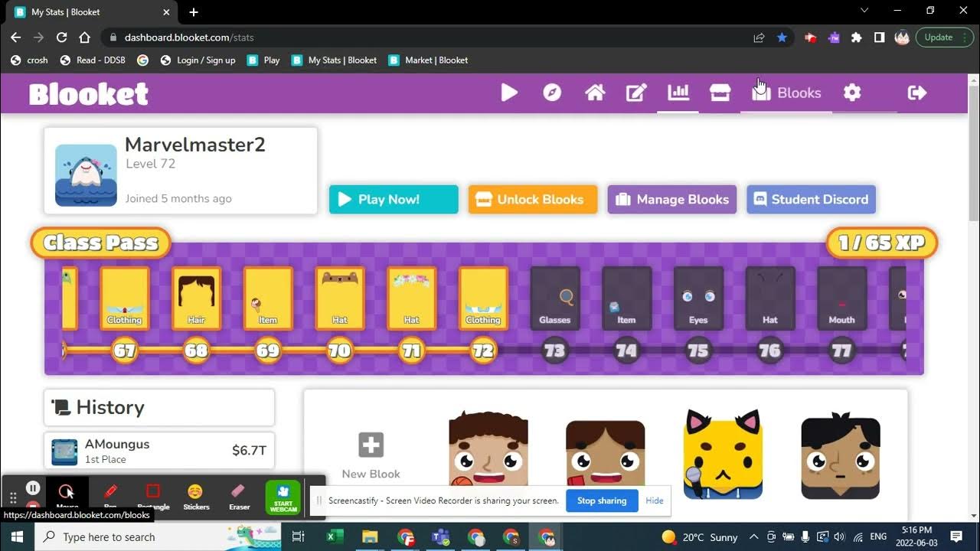Select the Screencastify Rectangle tool

click(x=153, y=495)
